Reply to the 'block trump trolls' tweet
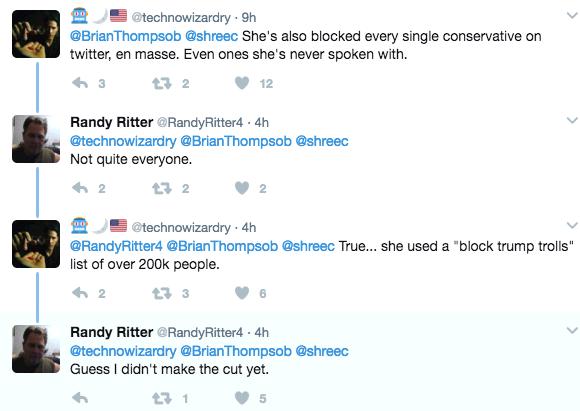Image resolution: width=580 pixels, height=411 pixels. (80, 293)
